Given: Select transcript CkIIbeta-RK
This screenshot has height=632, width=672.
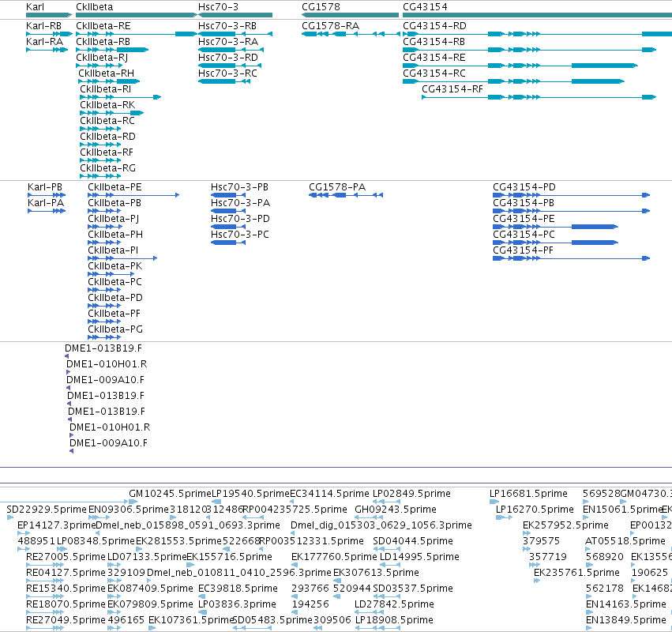Looking at the screenshot, I should (112, 113).
